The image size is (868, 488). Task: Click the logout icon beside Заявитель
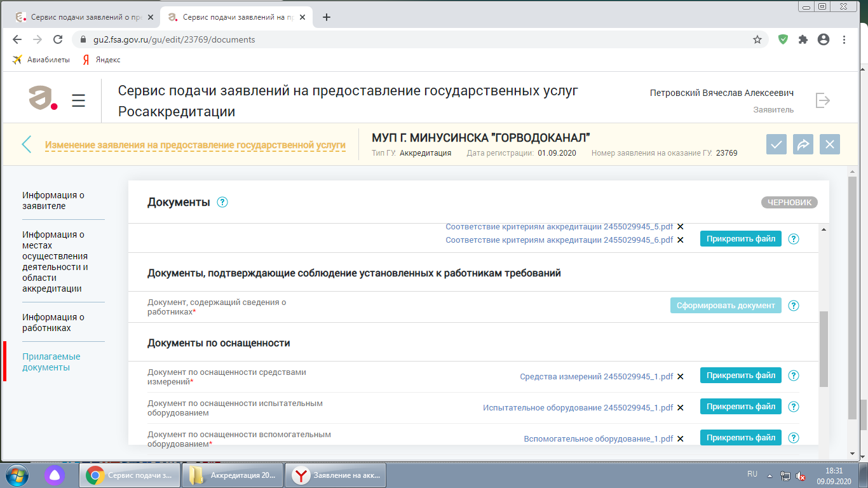coord(822,100)
